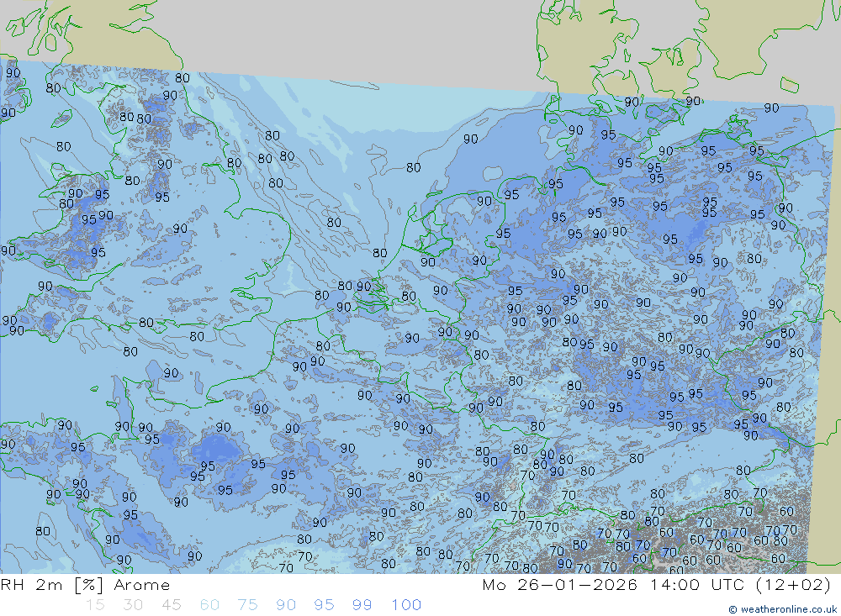Select the legend scale value 90 below the title

coord(286,605)
